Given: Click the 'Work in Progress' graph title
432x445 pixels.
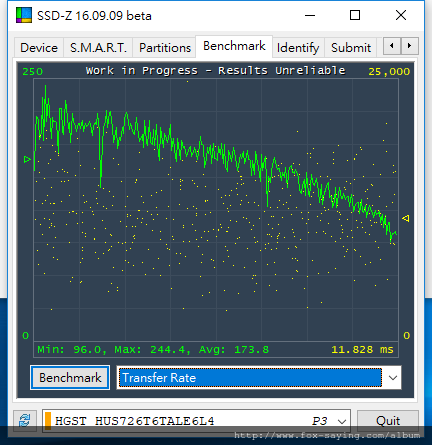Looking at the screenshot, I should point(215,71).
